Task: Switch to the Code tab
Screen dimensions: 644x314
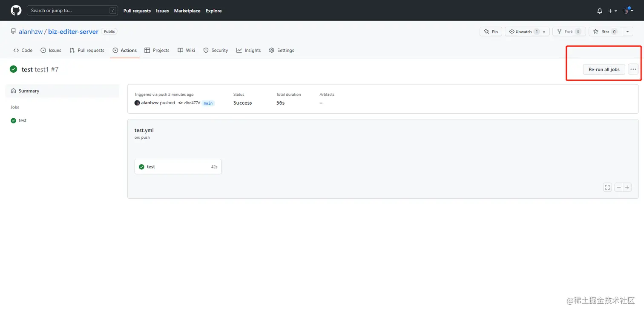Action: [x=23, y=50]
